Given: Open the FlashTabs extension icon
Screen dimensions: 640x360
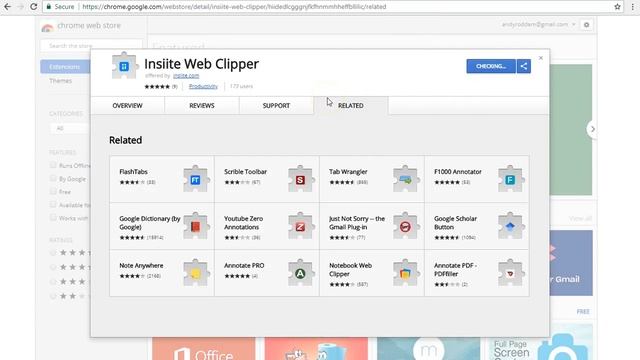Looking at the screenshot, I should [x=196, y=179].
